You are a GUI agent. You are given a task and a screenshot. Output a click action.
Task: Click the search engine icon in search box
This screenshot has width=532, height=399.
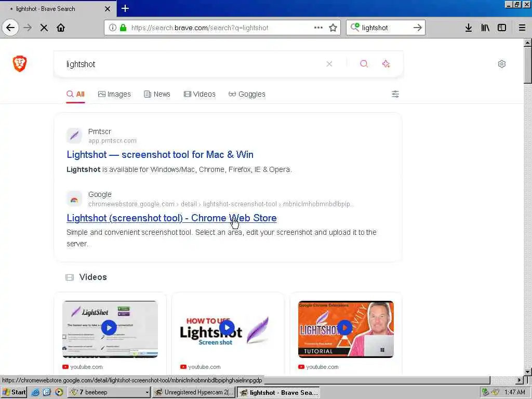click(x=355, y=27)
